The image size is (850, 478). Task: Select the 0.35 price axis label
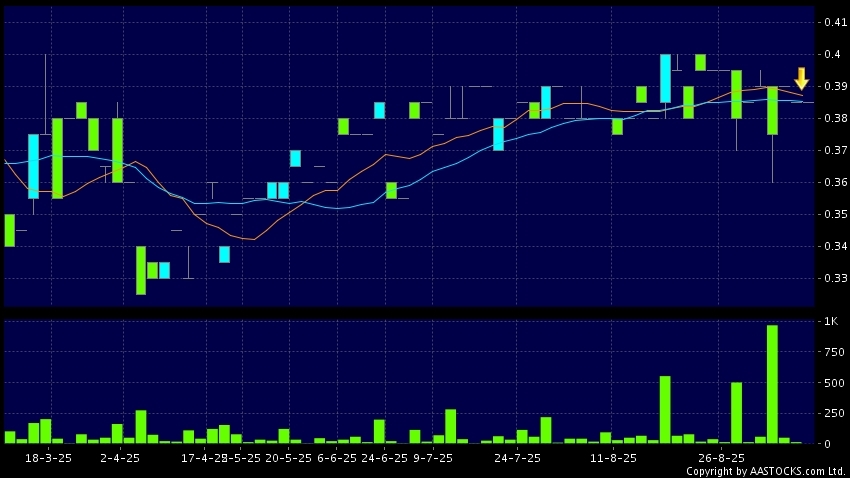click(835, 214)
